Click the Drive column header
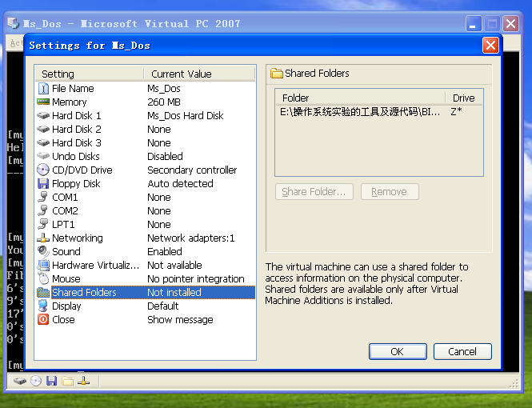Image resolution: width=532 pixels, height=408 pixels. tap(464, 98)
